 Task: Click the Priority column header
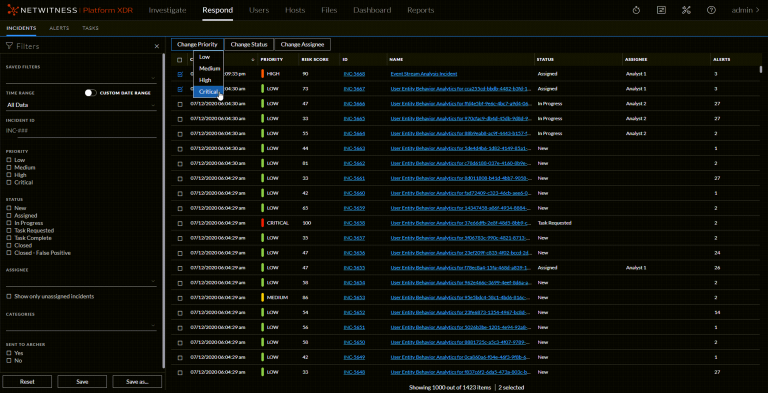click(272, 60)
